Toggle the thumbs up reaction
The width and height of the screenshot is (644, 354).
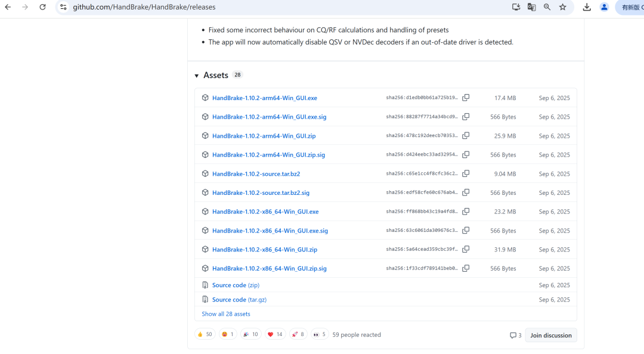205,334
